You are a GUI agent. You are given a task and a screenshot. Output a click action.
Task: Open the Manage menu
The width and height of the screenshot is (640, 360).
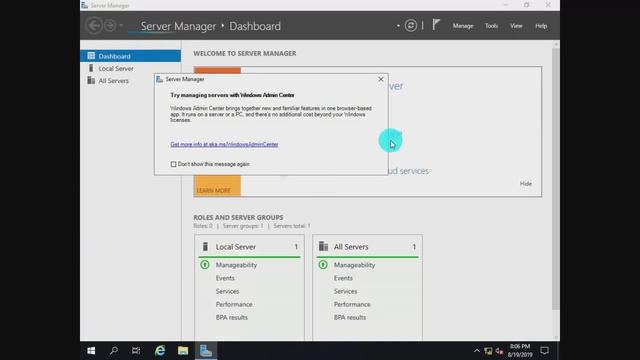tap(463, 26)
